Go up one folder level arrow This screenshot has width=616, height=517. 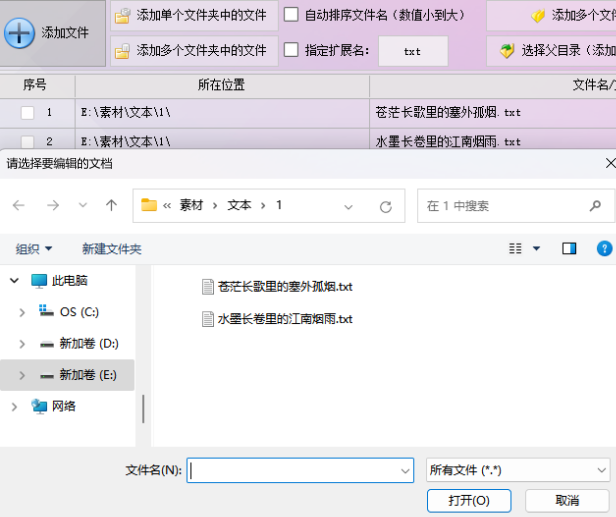[112, 205]
